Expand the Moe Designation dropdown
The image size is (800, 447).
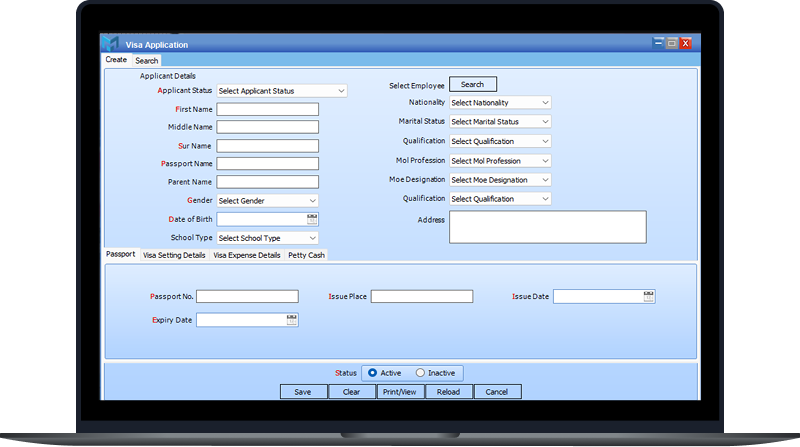500,180
